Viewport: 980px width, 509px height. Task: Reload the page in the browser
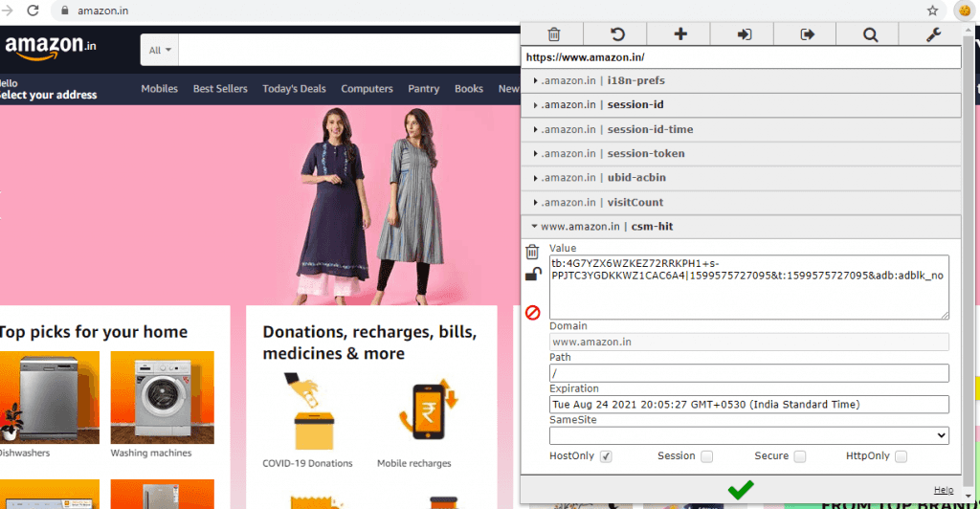tap(33, 11)
